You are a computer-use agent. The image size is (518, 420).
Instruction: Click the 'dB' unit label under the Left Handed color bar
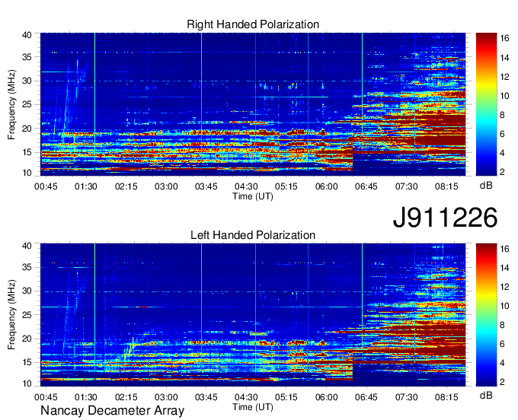(x=486, y=395)
